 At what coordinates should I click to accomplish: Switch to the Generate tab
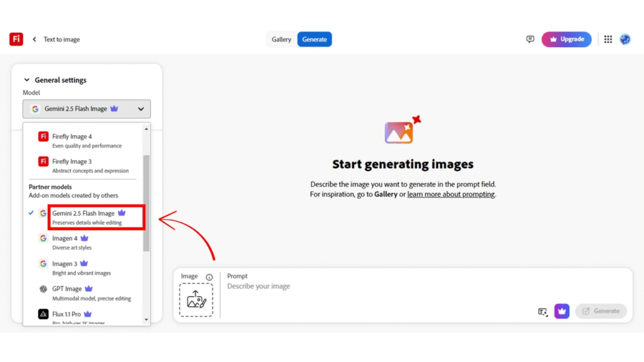click(314, 40)
